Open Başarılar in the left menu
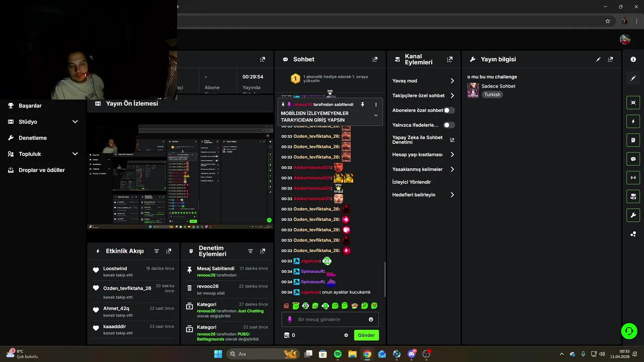The width and height of the screenshot is (644, 362). [x=30, y=106]
